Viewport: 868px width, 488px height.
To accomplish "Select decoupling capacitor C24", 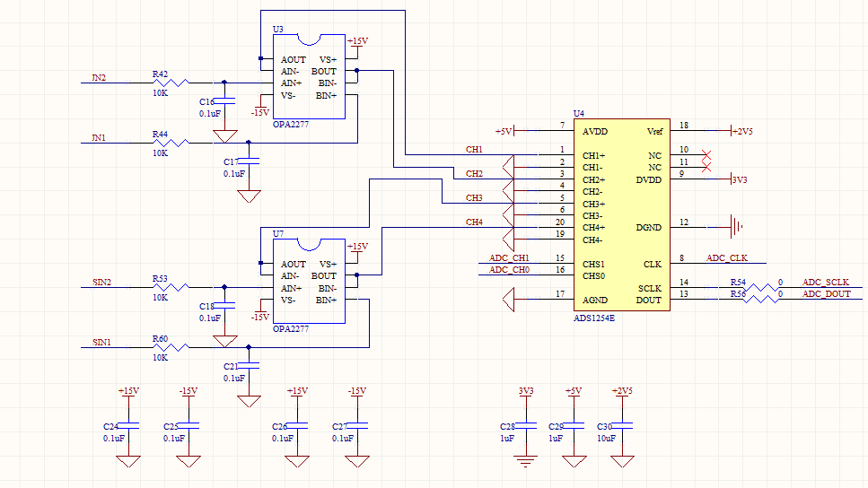I will pyautogui.click(x=128, y=426).
